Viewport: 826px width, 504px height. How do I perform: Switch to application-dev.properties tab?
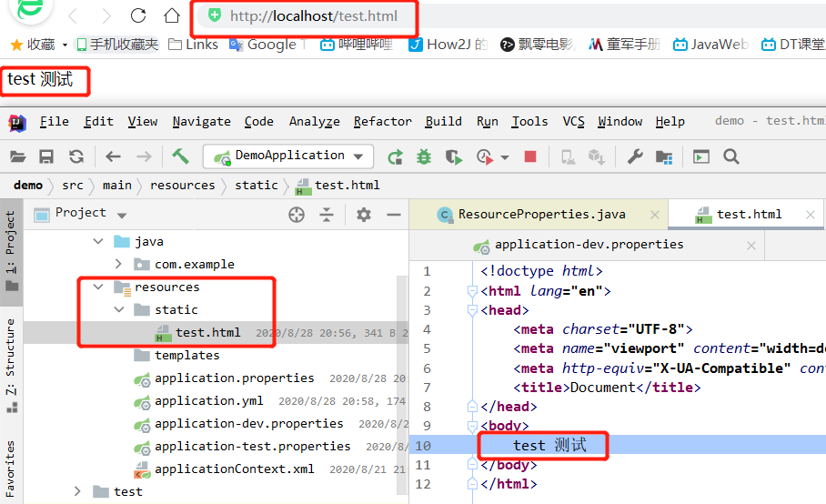589,245
